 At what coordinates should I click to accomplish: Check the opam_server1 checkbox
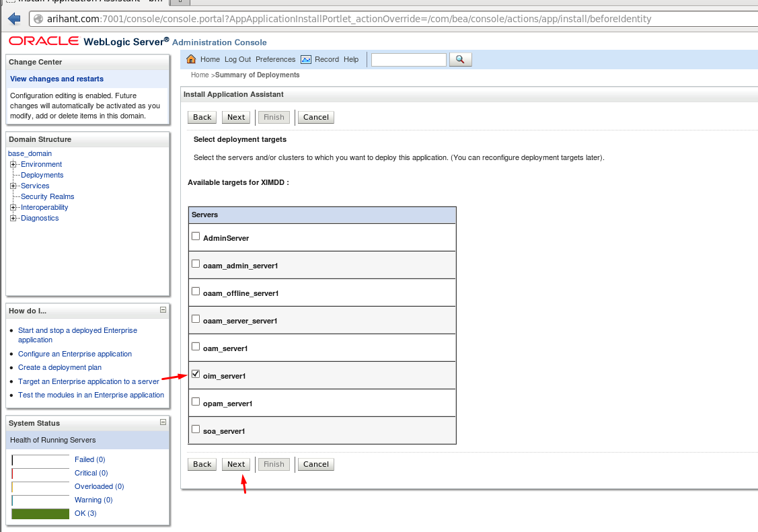pos(196,402)
